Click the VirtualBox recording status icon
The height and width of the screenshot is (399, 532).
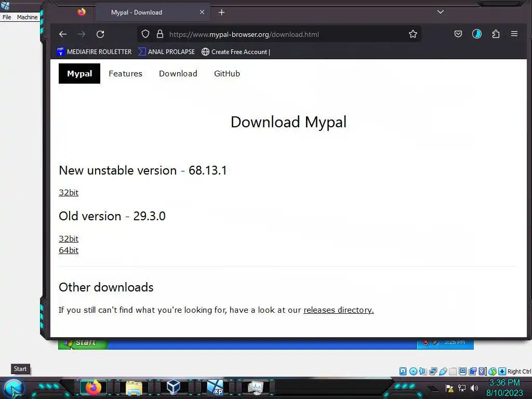pos(472,371)
